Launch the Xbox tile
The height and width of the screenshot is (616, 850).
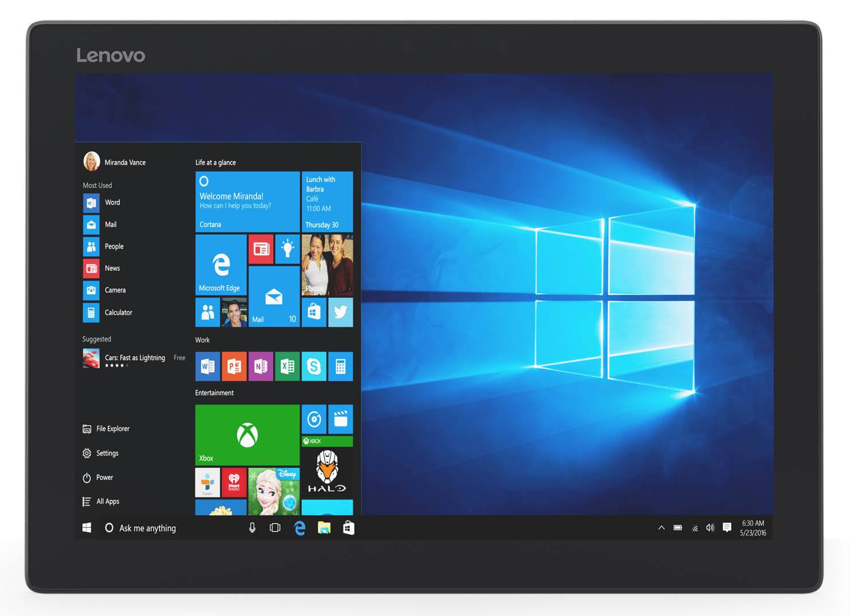247,435
